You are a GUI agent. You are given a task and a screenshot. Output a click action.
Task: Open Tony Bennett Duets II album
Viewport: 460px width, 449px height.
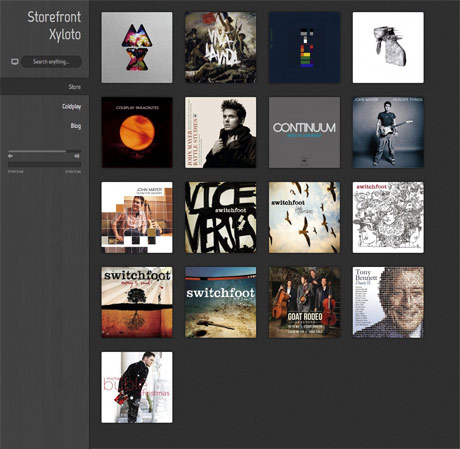tap(388, 302)
